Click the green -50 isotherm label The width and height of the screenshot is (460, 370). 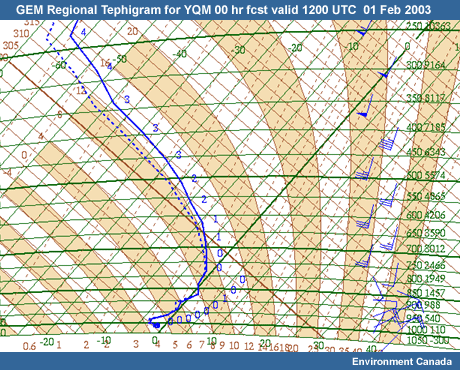click(x=120, y=59)
